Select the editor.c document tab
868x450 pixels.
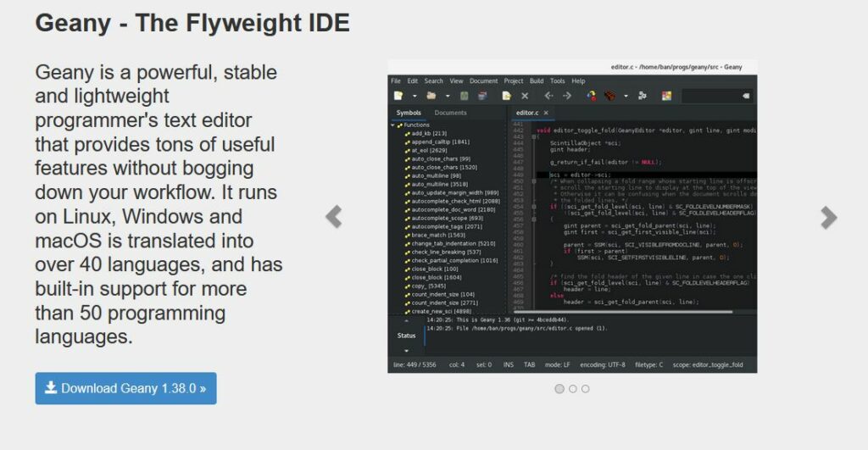[527, 113]
